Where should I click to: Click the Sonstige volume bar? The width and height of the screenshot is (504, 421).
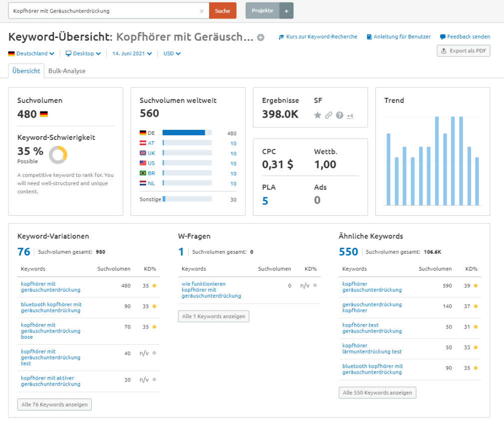coord(187,199)
